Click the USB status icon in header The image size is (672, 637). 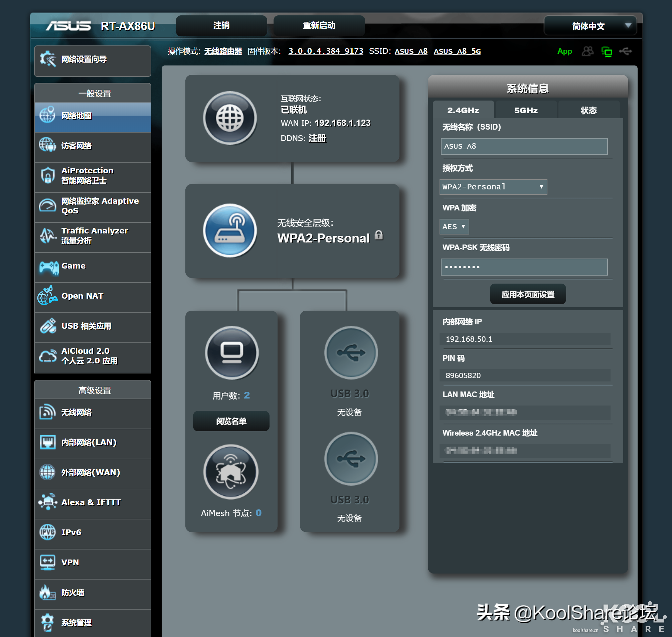625,51
